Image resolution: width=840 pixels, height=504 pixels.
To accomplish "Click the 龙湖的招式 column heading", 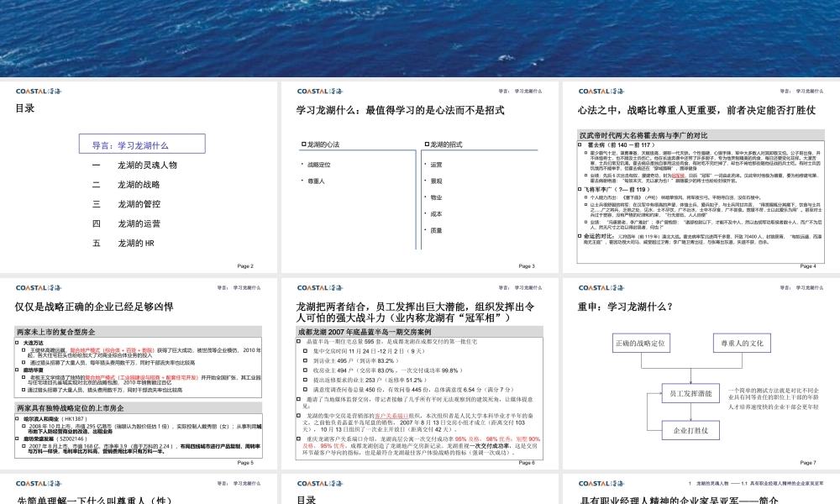I will click(446, 144).
